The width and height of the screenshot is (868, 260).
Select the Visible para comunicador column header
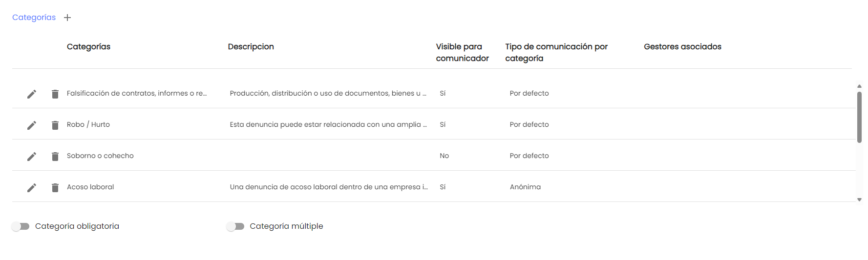click(462, 52)
